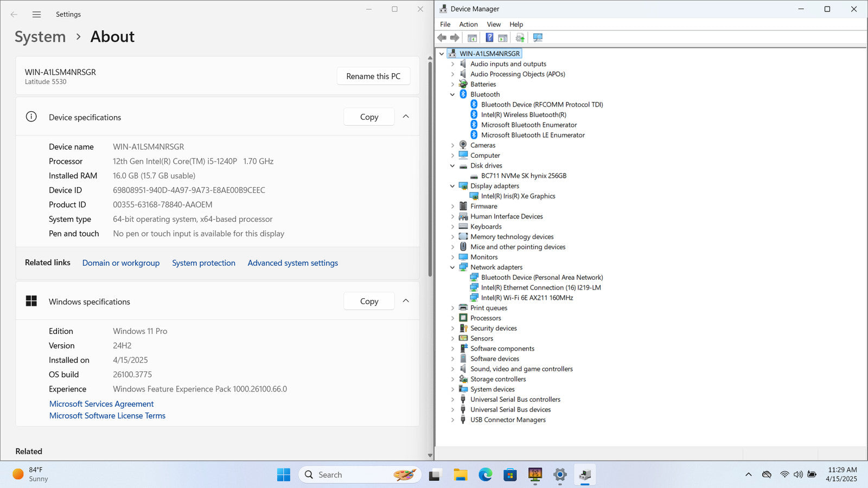
Task: Select the Intel(R) Iris(R) Xe Graphics adapter
Action: [x=518, y=196]
